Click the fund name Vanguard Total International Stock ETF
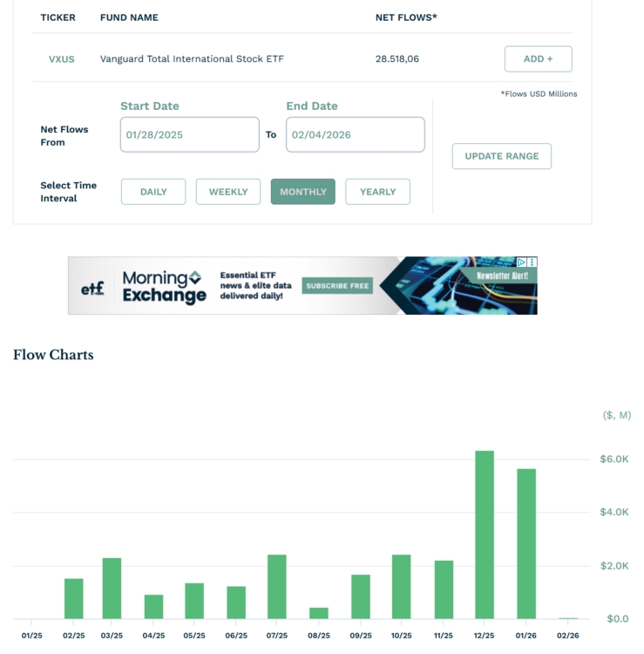 (x=192, y=58)
